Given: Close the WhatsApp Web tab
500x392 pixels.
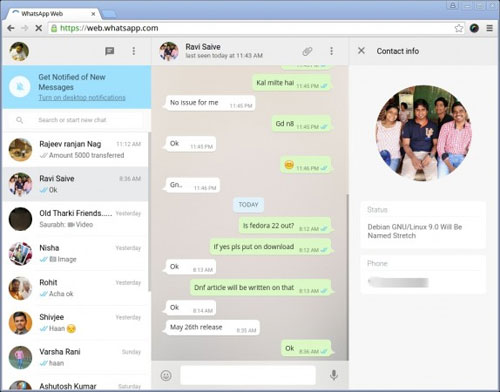Looking at the screenshot, I should 93,14.
